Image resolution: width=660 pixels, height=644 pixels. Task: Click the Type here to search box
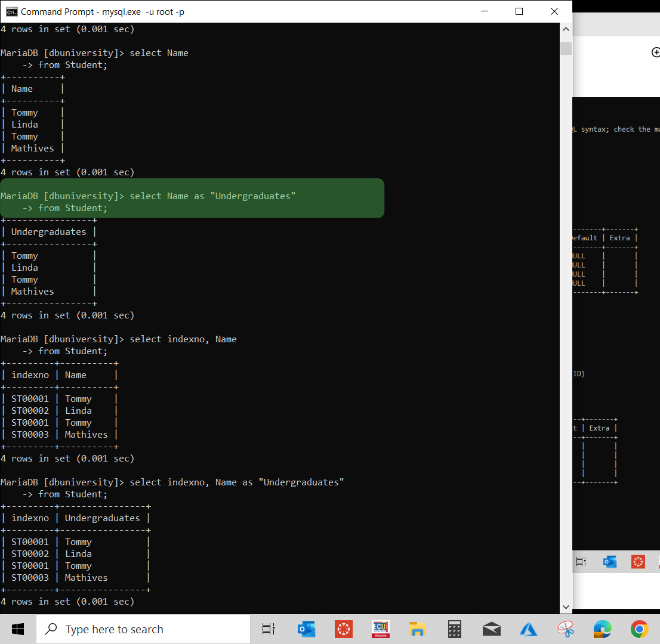(x=143, y=628)
